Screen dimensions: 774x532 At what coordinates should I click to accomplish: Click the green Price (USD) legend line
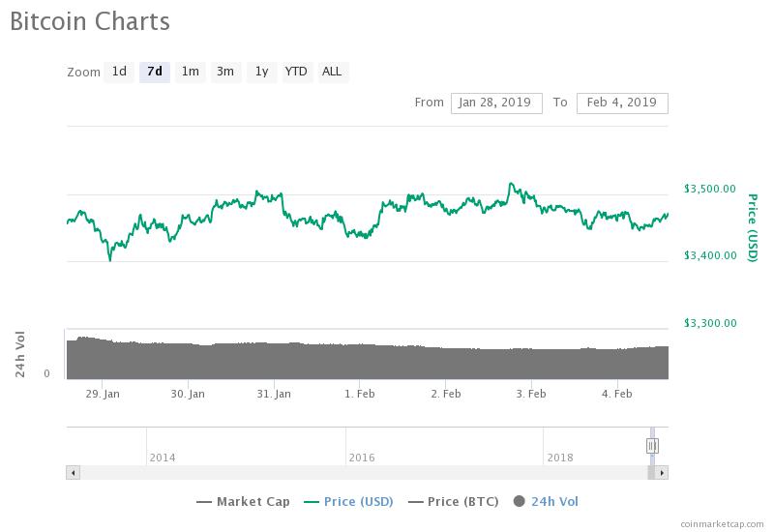point(311,502)
